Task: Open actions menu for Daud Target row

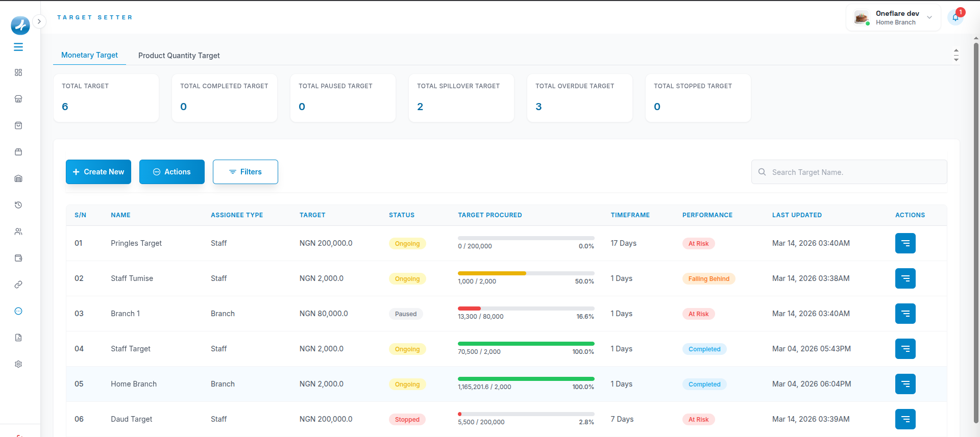Action: click(905, 419)
